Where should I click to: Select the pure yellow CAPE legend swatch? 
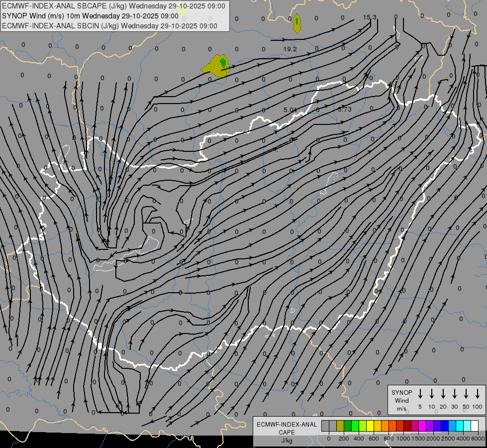(370, 426)
